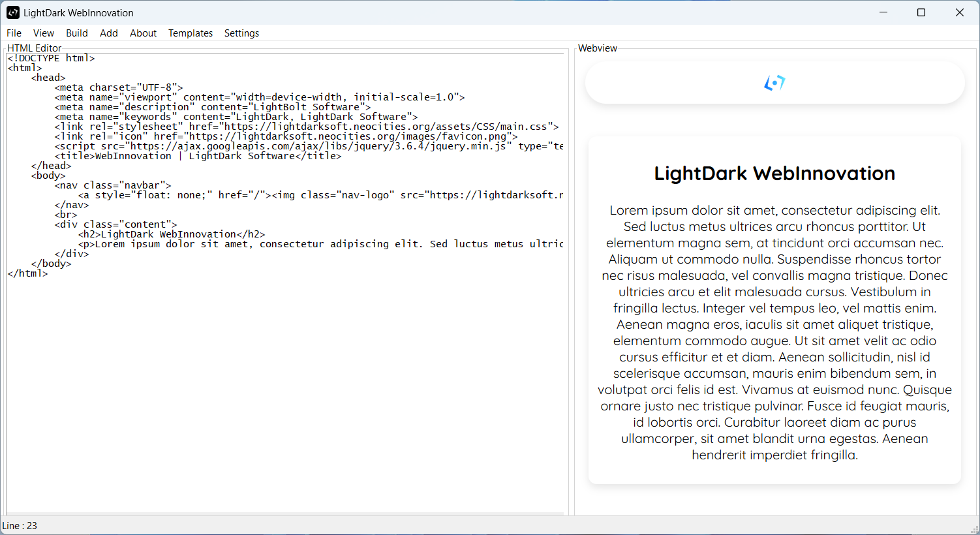Click the meta description LightBolt Software line
Screen dimensions: 980x535
pos(213,107)
